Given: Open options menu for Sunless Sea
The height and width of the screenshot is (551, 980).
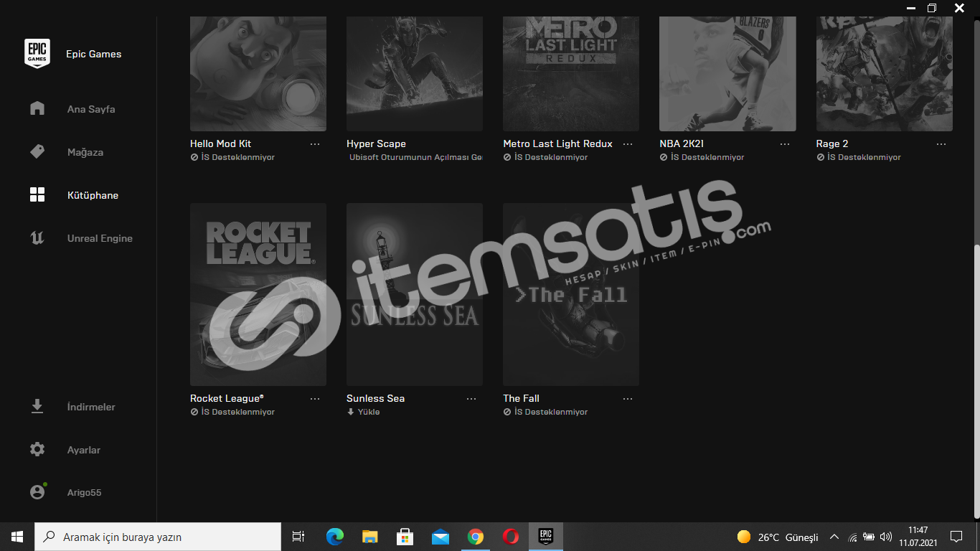Looking at the screenshot, I should [471, 399].
